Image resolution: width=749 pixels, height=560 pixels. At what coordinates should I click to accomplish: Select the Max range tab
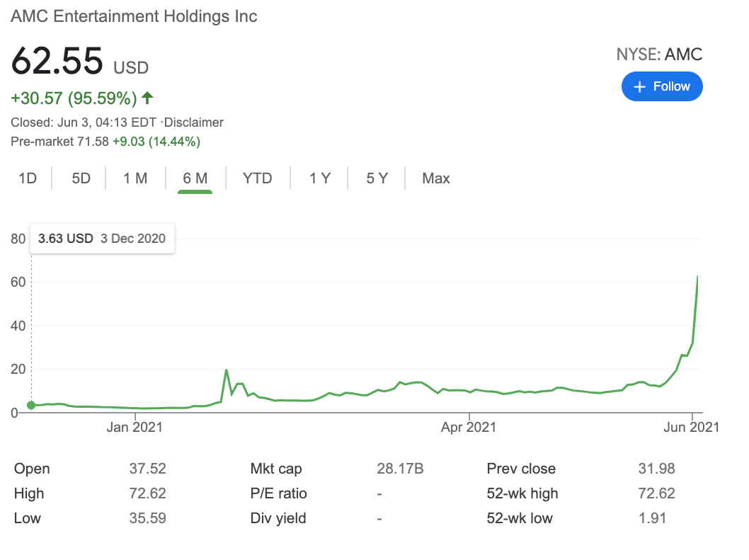click(x=436, y=178)
